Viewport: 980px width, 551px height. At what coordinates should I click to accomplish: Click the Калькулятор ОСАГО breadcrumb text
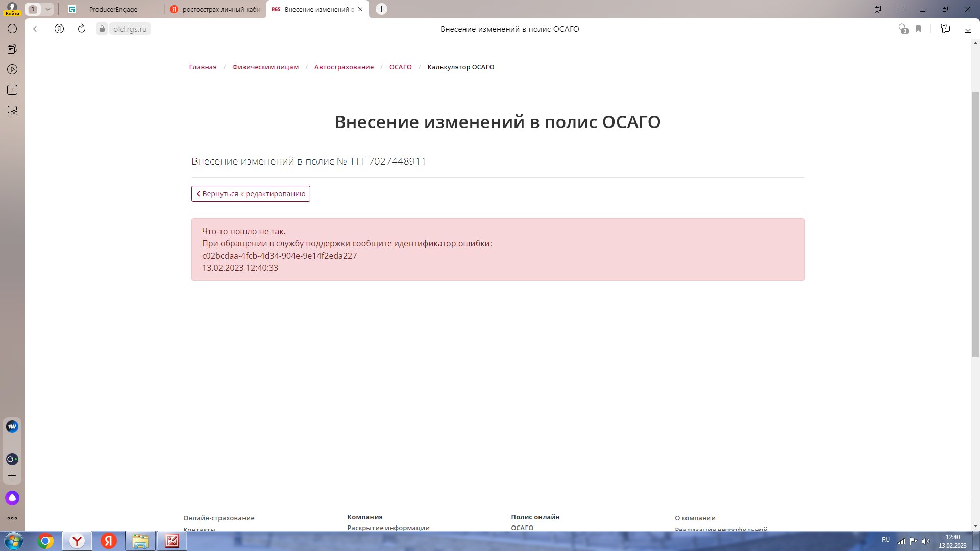[x=461, y=67]
